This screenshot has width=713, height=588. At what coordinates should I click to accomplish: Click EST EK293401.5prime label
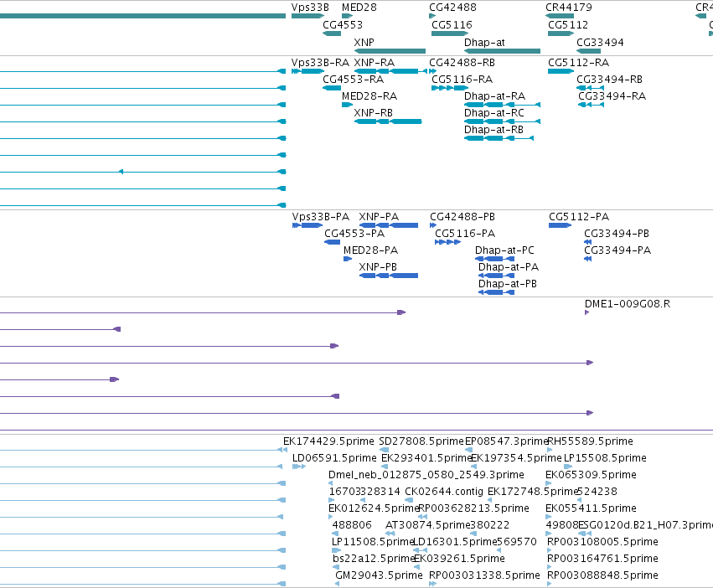coord(426,458)
